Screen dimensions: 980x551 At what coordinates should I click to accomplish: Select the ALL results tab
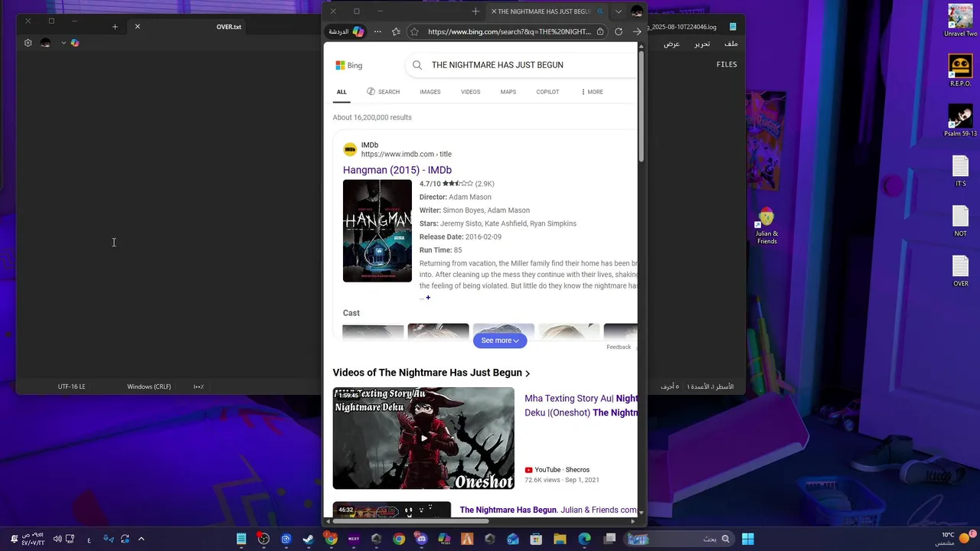[341, 92]
